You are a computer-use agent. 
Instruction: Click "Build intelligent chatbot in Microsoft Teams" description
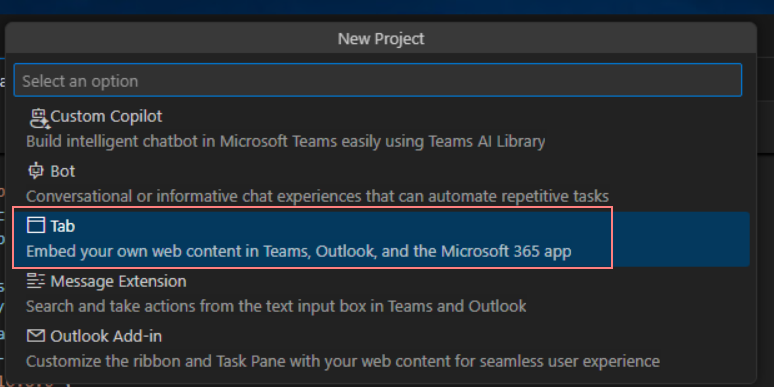pos(285,142)
